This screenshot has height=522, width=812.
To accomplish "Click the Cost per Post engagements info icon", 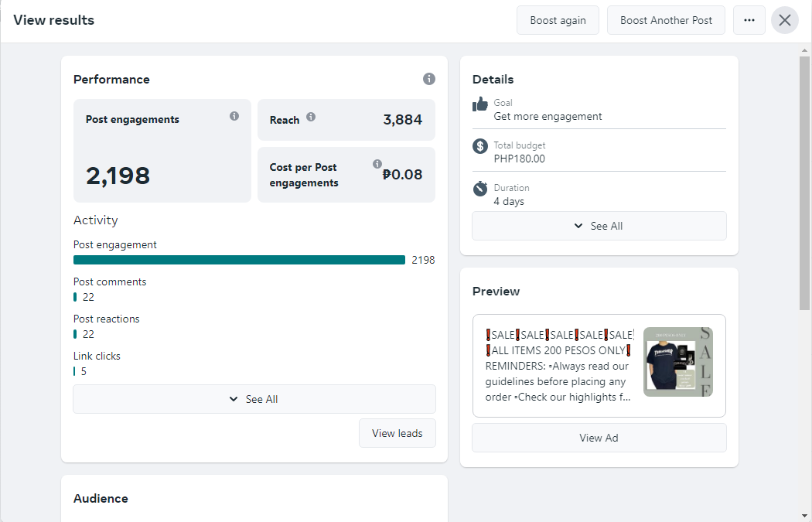I will coord(377,164).
